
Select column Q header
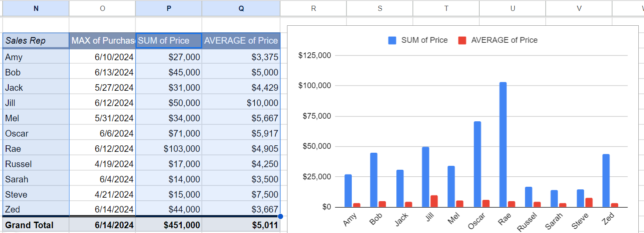pos(241,8)
